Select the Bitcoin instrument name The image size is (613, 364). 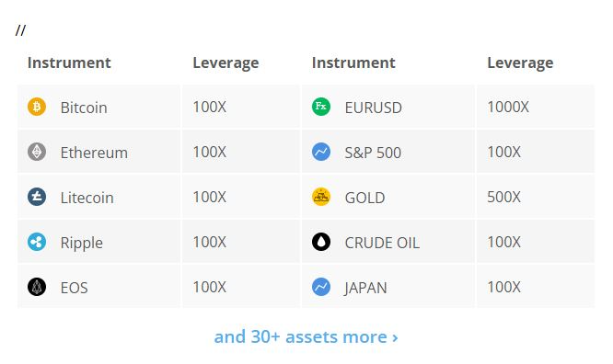[84, 108]
